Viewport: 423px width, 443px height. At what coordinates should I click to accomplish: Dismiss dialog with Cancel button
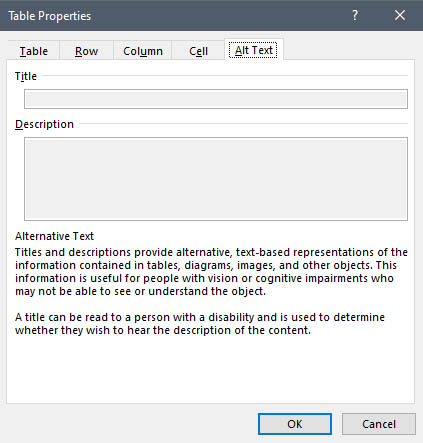click(x=379, y=424)
